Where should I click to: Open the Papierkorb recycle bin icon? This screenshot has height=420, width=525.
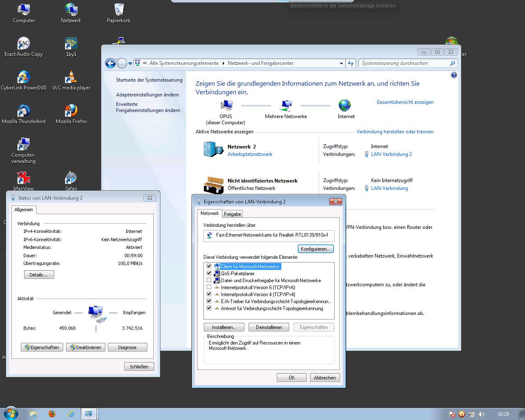(119, 13)
